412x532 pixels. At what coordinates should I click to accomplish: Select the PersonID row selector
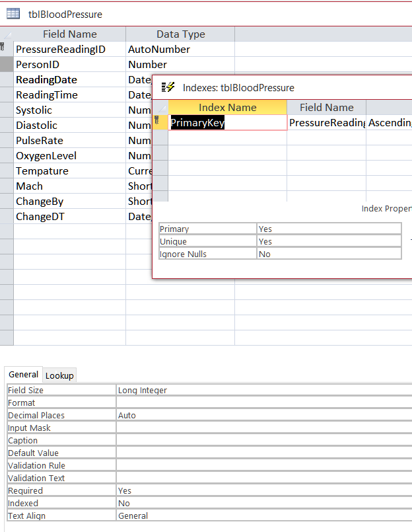[7, 64]
